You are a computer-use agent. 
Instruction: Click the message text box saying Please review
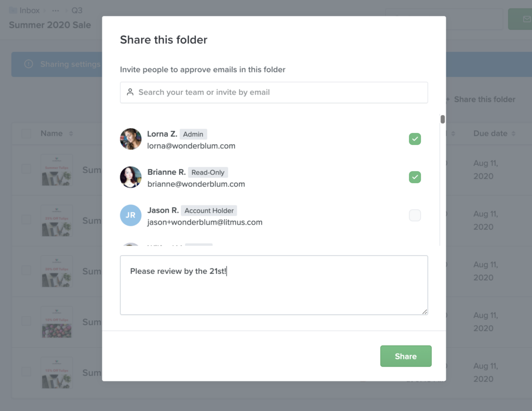(274, 285)
